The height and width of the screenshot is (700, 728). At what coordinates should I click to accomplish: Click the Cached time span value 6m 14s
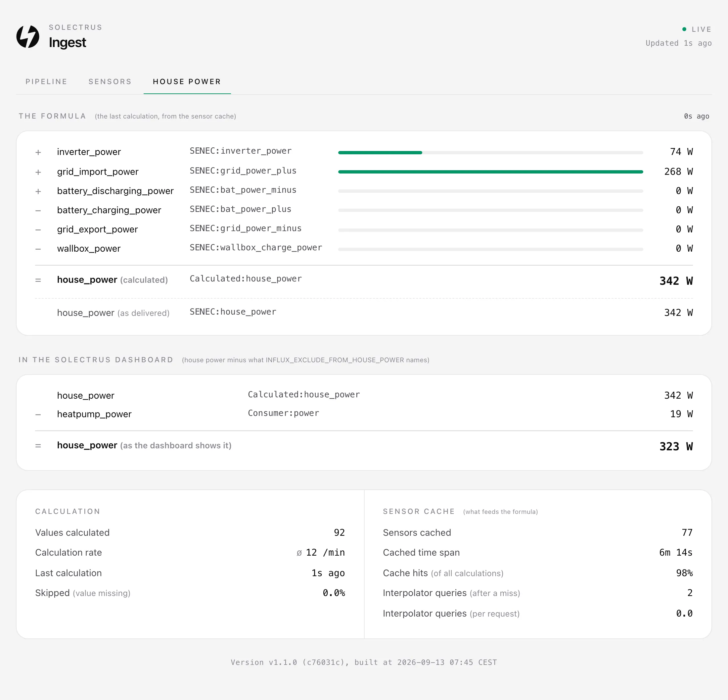(676, 552)
